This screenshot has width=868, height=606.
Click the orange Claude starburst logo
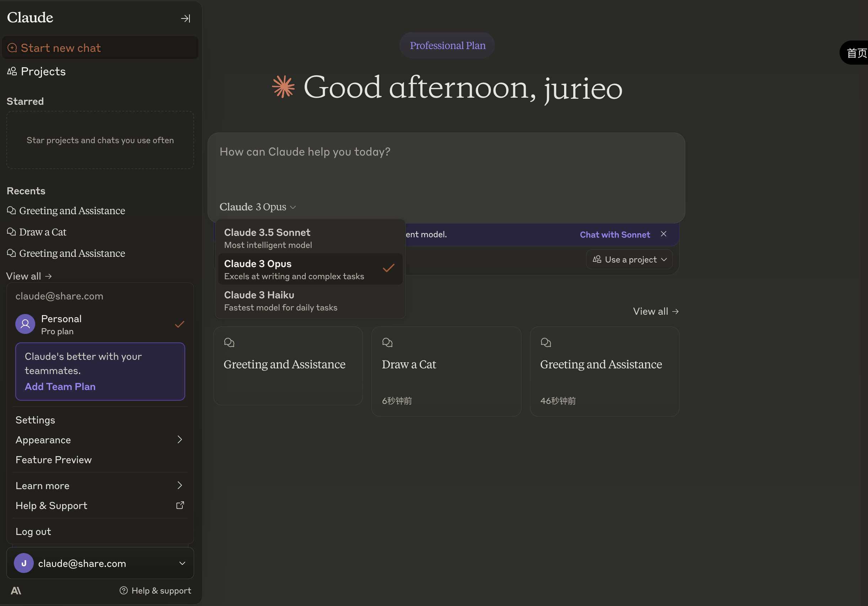point(283,87)
